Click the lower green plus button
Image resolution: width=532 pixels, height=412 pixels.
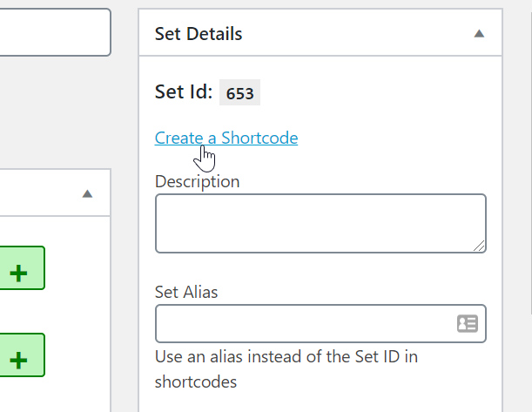click(x=17, y=359)
